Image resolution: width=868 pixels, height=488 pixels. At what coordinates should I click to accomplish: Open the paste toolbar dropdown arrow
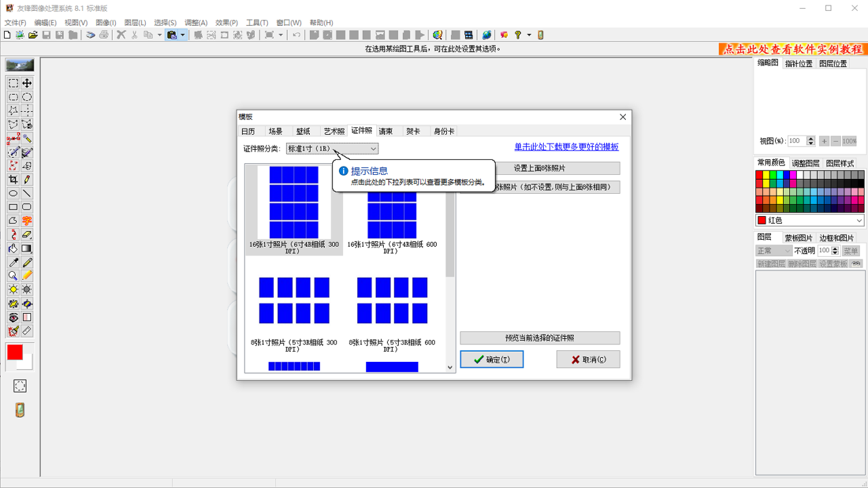[182, 35]
